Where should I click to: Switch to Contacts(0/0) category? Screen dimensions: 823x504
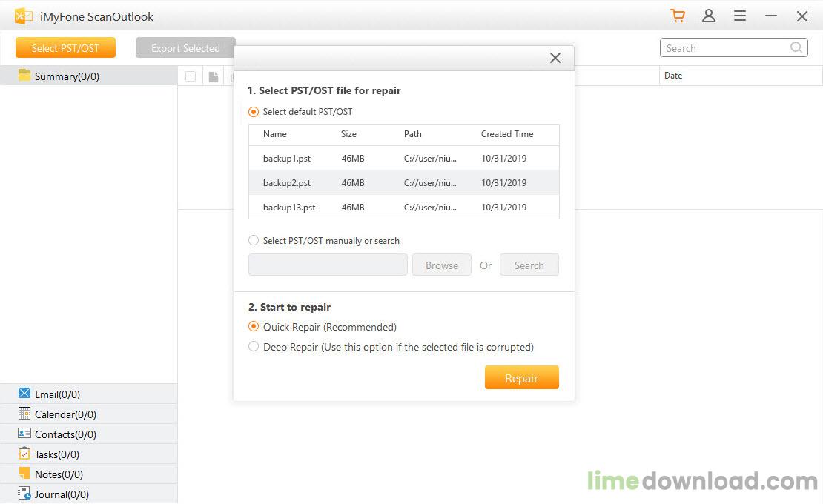point(89,434)
